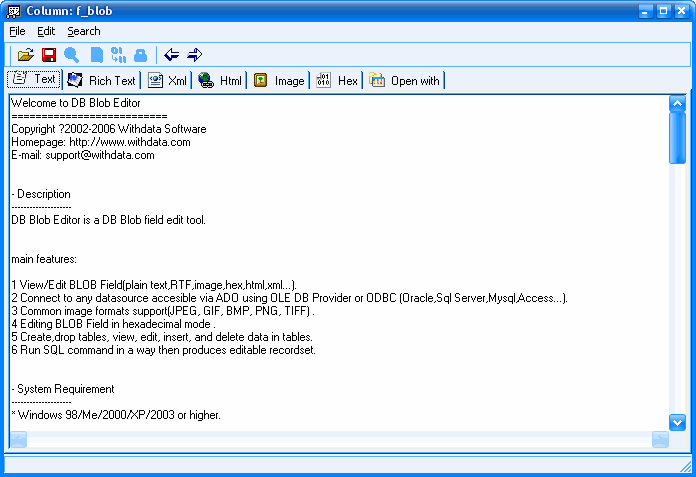Click the 'main features:' line

point(44,259)
